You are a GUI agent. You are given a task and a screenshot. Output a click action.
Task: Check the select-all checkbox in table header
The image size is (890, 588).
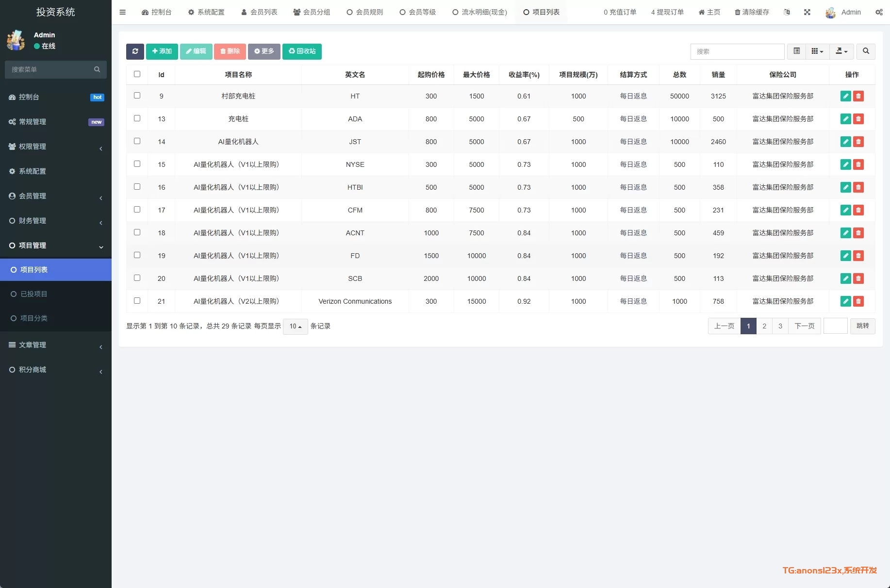[x=137, y=74]
